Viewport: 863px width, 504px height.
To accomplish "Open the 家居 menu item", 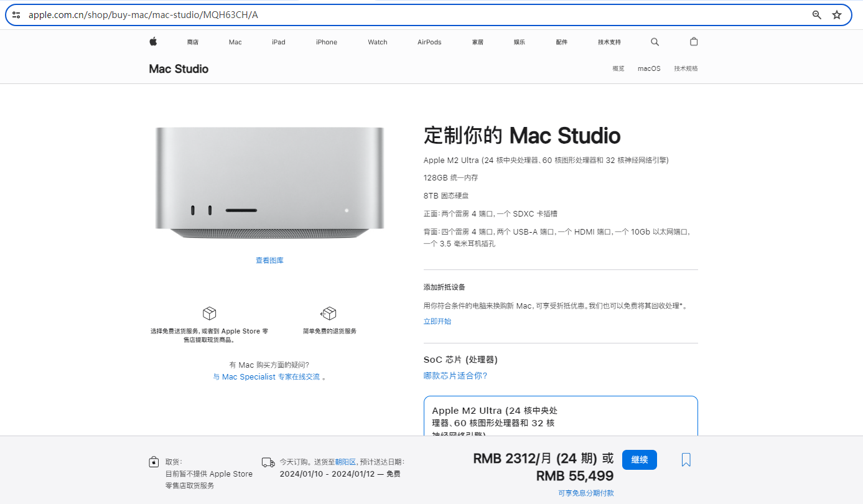I will [478, 42].
